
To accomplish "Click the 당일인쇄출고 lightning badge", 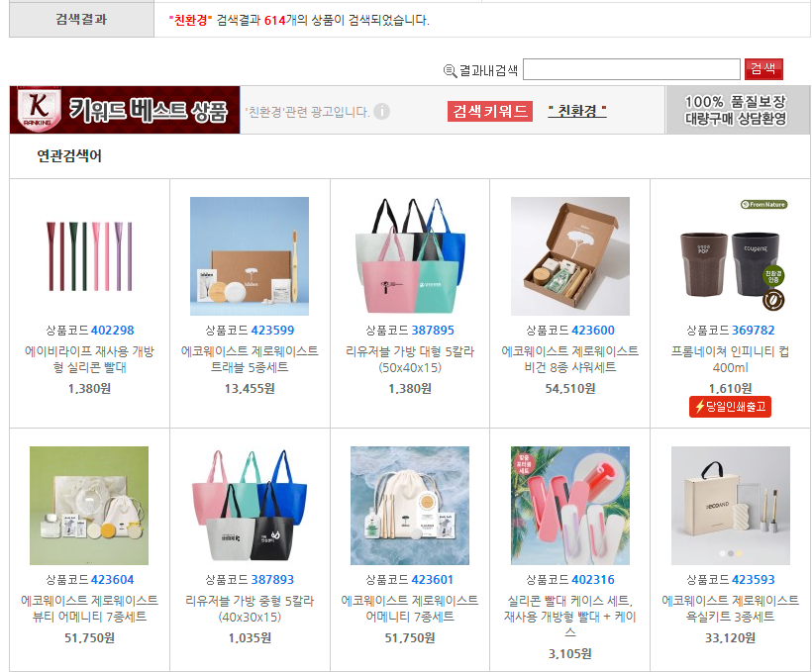I will pos(730,407).
